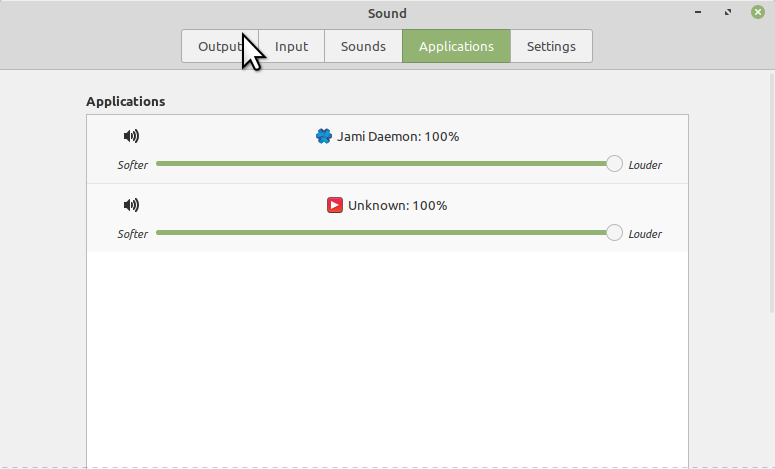This screenshot has width=775, height=469.
Task: Click the Louder label for Unknown
Action: click(x=645, y=234)
